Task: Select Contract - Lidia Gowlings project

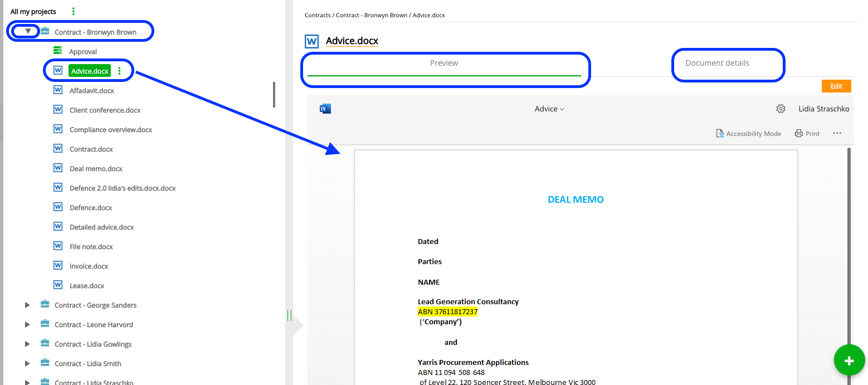Action: coord(93,344)
